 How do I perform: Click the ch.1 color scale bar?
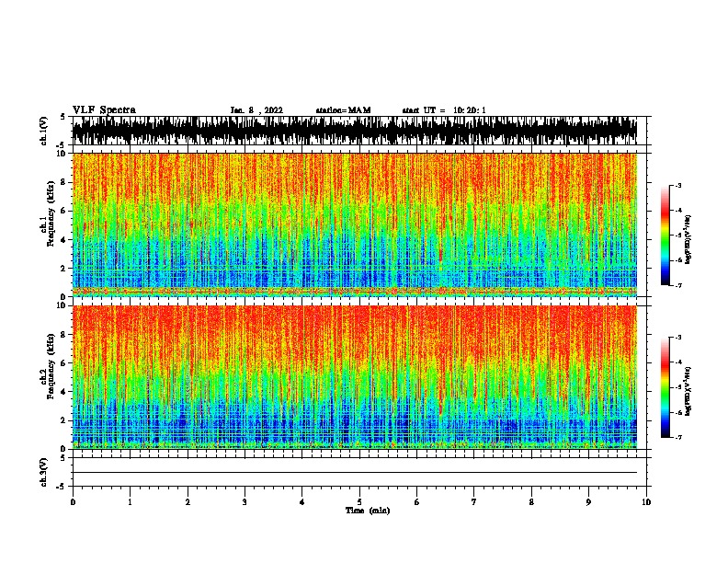(x=665, y=236)
